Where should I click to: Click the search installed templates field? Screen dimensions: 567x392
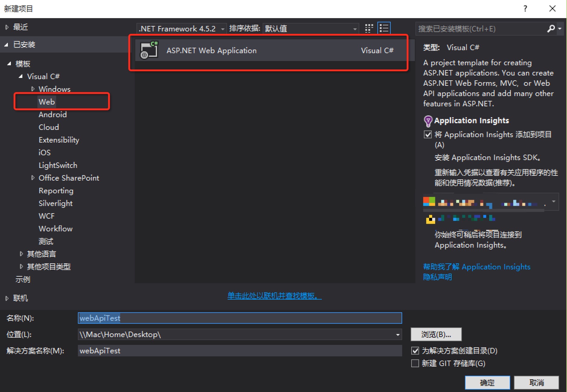click(481, 29)
